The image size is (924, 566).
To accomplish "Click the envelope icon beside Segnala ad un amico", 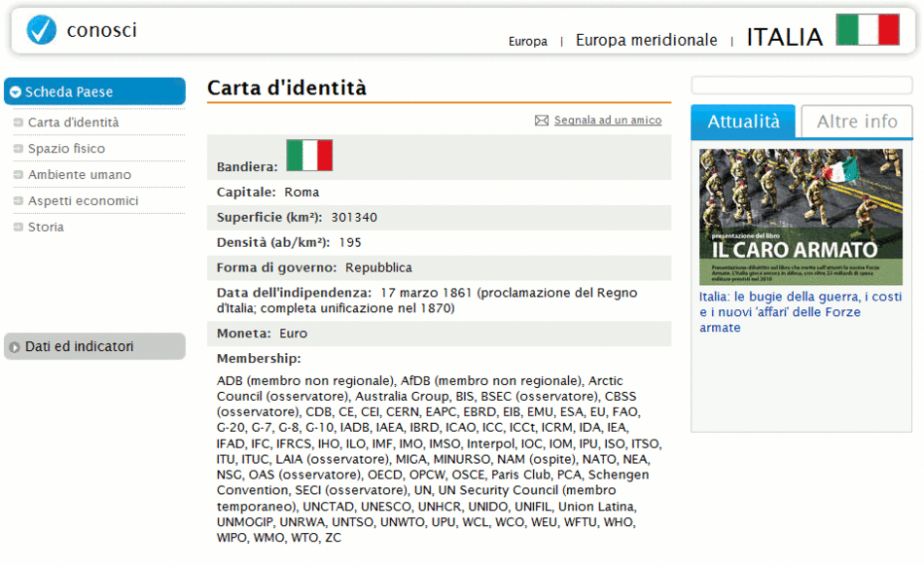I will [542, 121].
